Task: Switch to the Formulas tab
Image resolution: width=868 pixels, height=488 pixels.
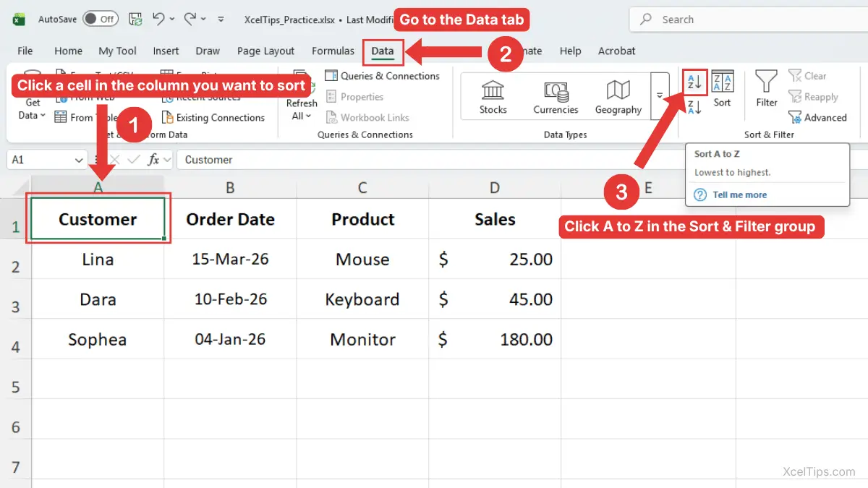Action: point(333,51)
